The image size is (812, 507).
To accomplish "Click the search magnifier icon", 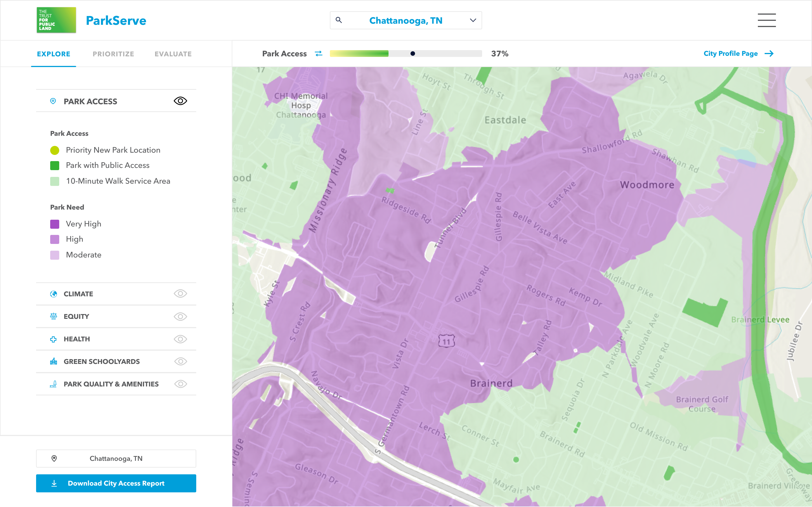I will pos(339,20).
